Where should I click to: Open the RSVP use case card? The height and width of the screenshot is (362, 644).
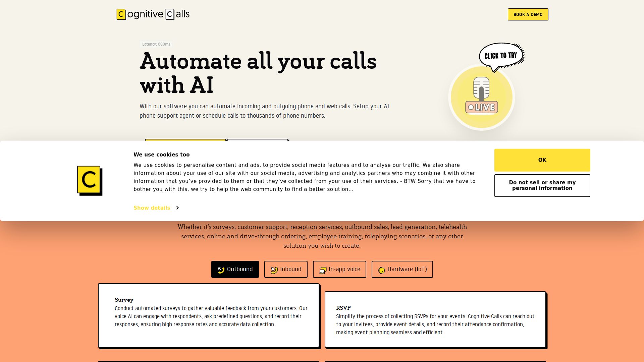pos(435,319)
